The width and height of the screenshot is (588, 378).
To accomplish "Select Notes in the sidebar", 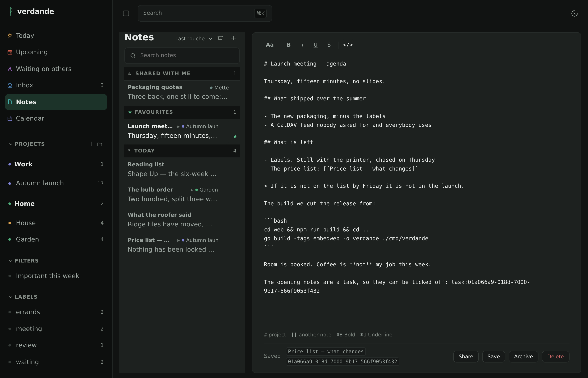I will point(56,102).
